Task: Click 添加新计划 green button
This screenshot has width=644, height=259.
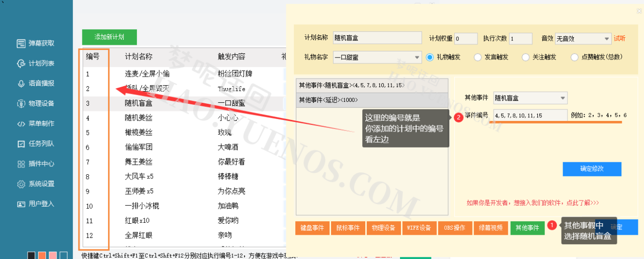Action: (109, 37)
